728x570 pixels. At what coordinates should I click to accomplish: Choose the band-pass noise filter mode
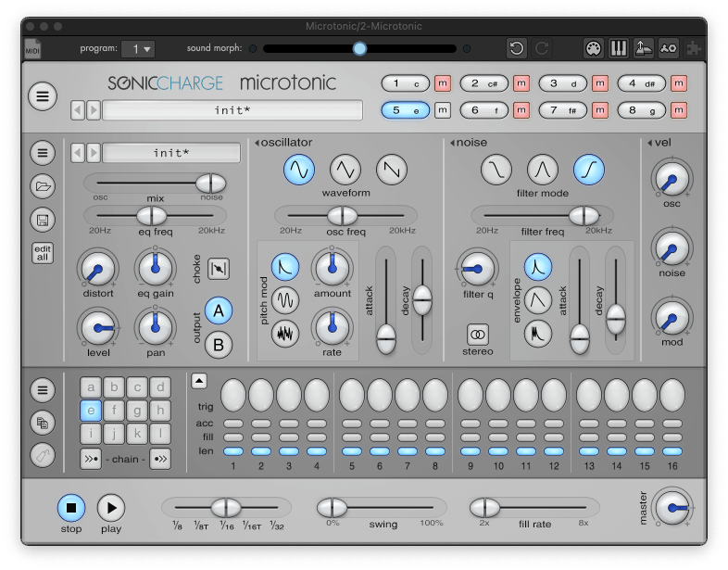[x=543, y=169]
